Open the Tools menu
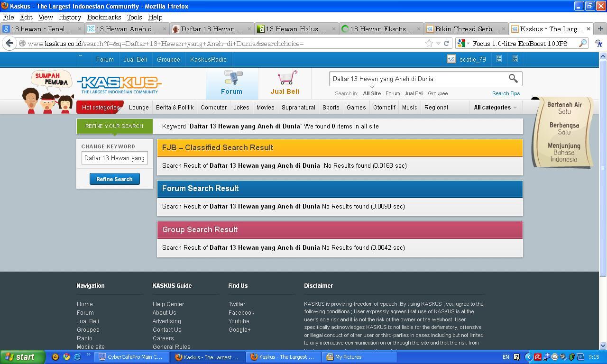 tap(135, 17)
